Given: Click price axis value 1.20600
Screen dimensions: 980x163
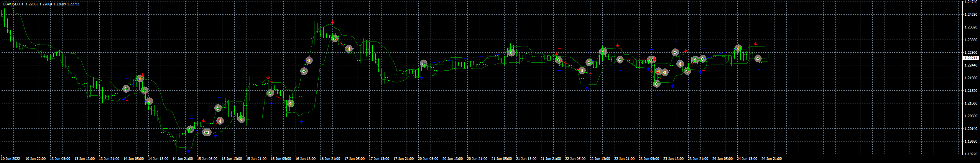Looking at the screenshot, I should coord(970,116).
